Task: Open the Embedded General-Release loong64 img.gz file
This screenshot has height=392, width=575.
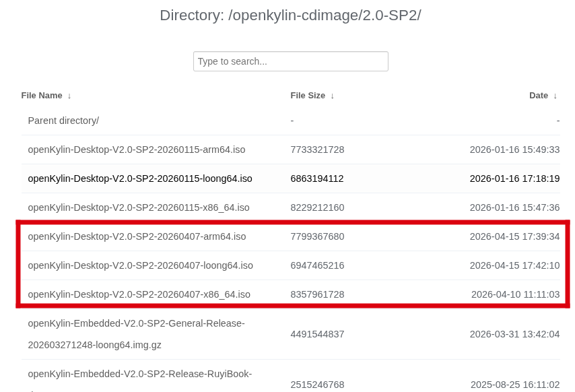Action: pyautogui.click(x=136, y=334)
